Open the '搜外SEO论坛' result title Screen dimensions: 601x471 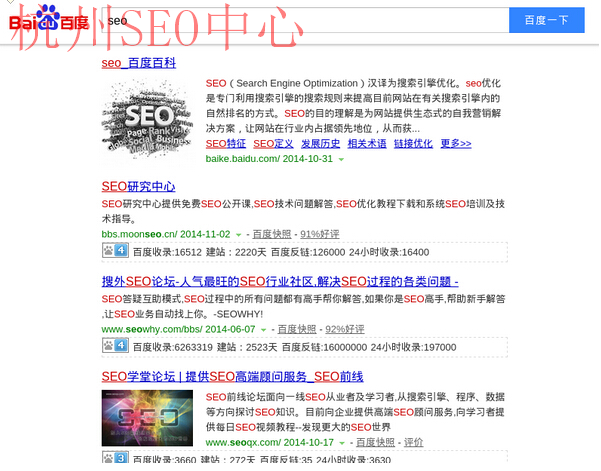coord(280,282)
